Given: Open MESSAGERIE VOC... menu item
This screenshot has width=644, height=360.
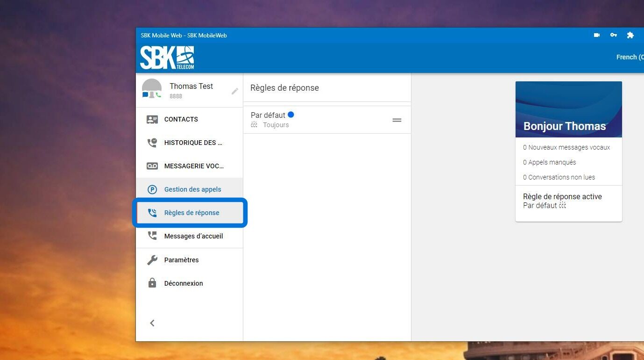Looking at the screenshot, I should click(190, 166).
